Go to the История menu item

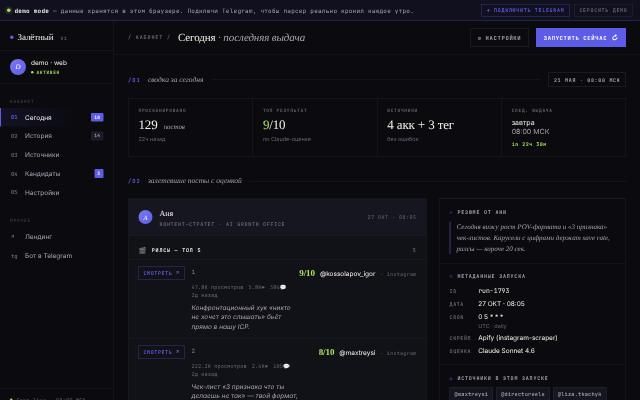pyautogui.click(x=57, y=136)
